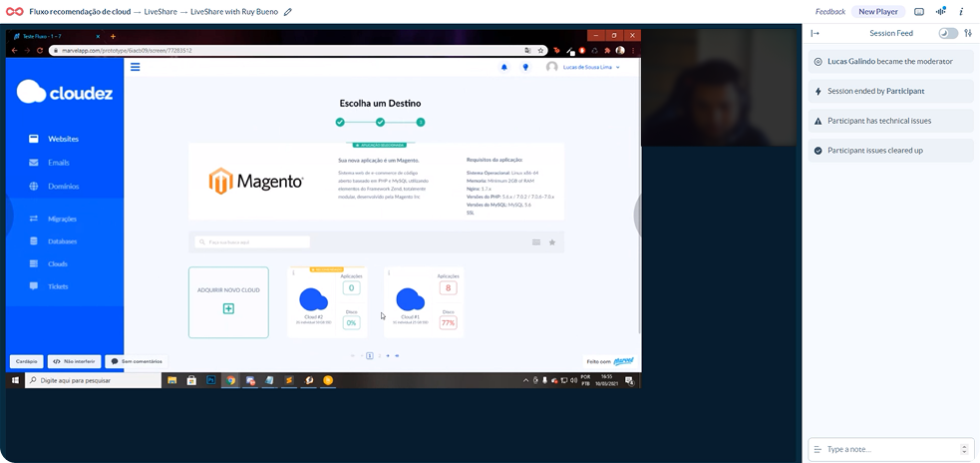Image resolution: width=980 pixels, height=463 pixels.
Task: Expand Lucas de Sousa Lima user menu
Action: 583,67
